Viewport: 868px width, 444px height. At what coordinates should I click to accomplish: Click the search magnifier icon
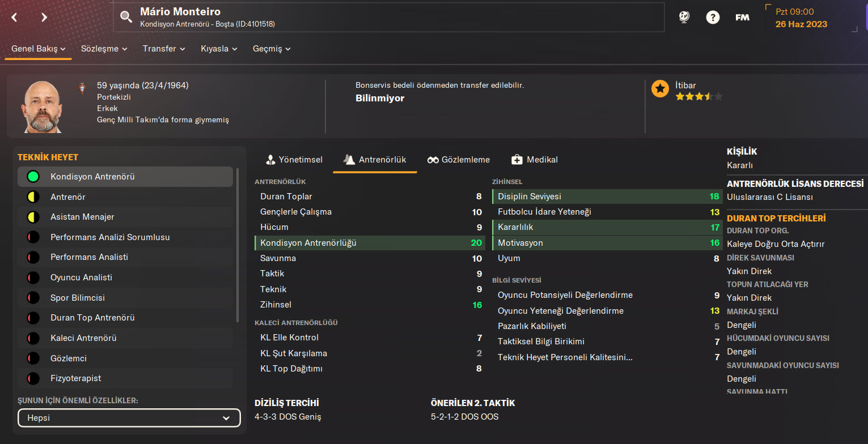(126, 18)
